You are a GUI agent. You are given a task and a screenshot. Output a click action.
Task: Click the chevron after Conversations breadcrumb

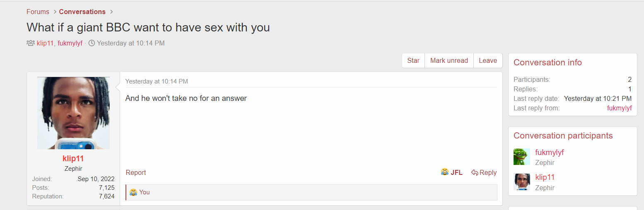click(x=112, y=12)
